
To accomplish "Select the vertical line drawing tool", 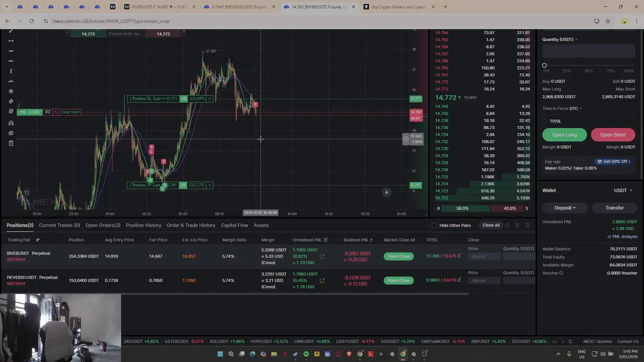I will (11, 71).
